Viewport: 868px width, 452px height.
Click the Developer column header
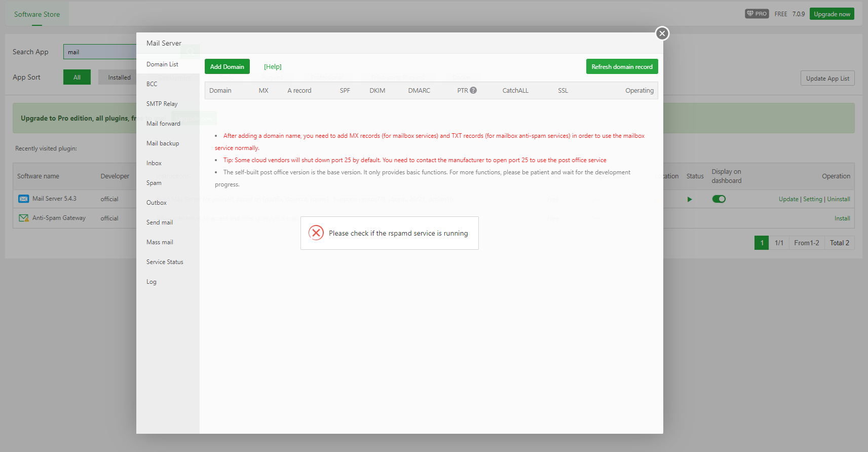[x=115, y=176]
